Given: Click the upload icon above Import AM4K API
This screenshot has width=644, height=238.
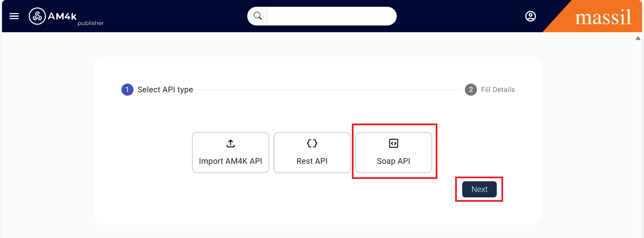Looking at the screenshot, I should [230, 143].
